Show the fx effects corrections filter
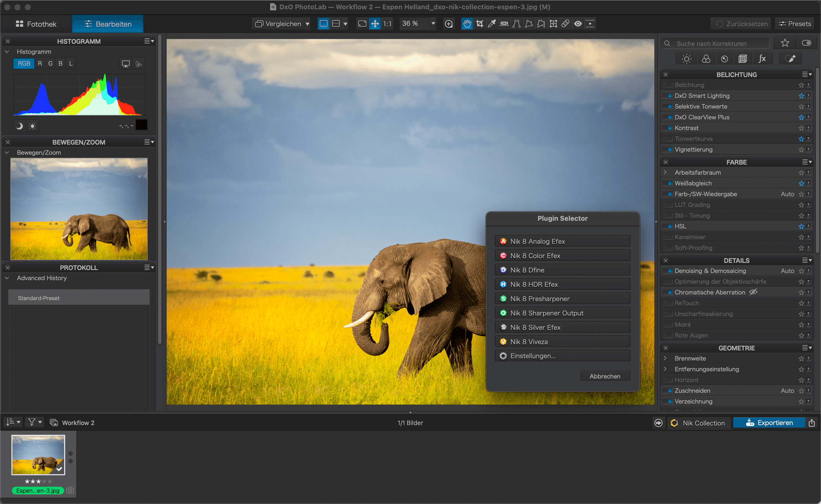Screen dimensions: 821x504 [x=762, y=59]
